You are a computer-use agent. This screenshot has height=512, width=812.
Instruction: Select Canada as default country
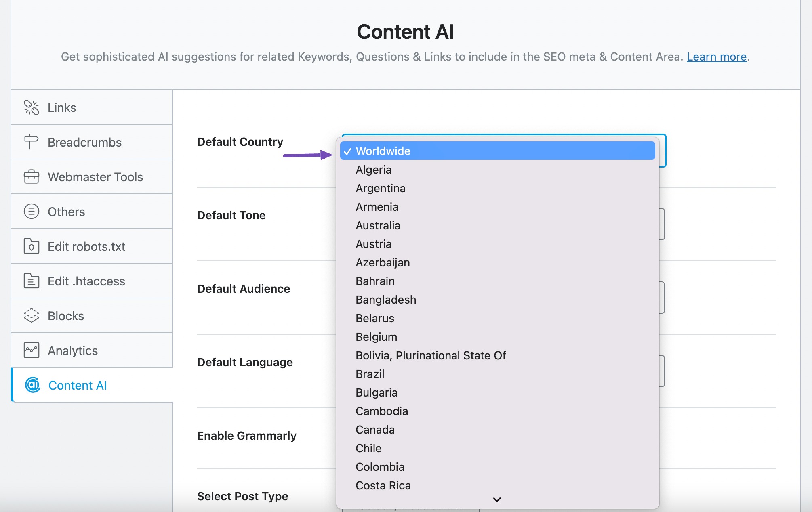pyautogui.click(x=497, y=430)
